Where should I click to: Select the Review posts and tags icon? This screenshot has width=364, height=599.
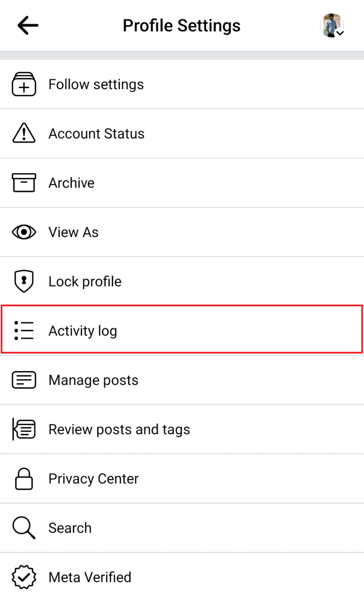(24, 429)
